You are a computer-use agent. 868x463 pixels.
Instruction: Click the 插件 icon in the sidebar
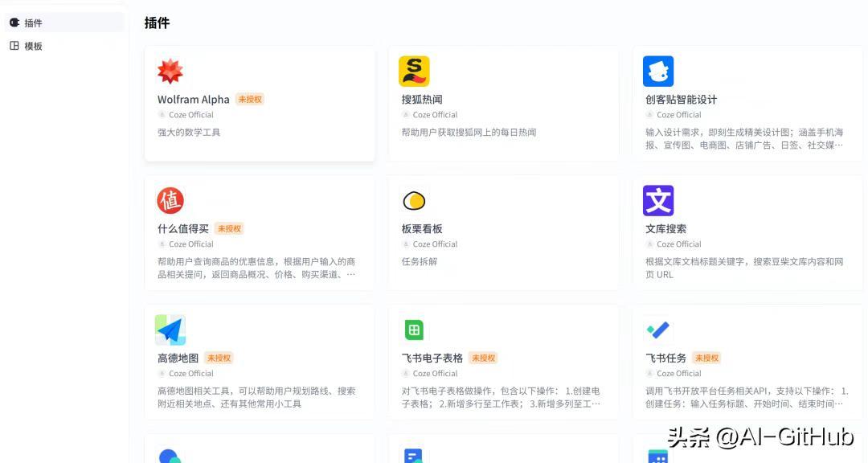[14, 23]
